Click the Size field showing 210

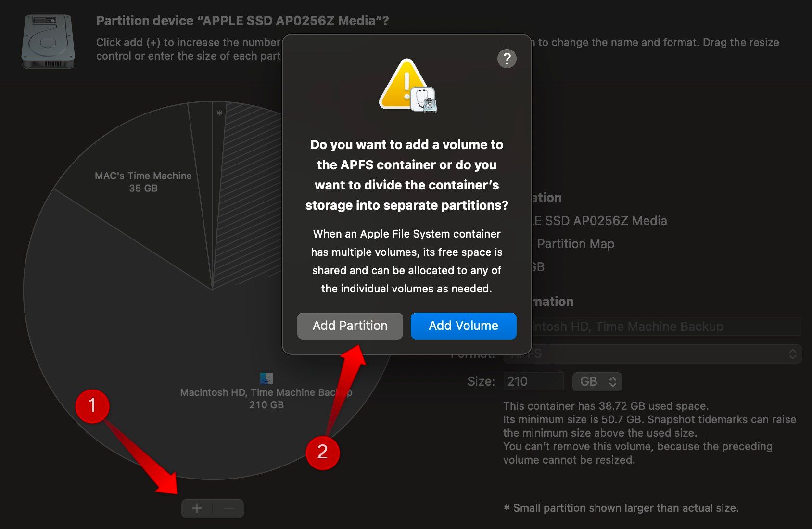coord(533,381)
